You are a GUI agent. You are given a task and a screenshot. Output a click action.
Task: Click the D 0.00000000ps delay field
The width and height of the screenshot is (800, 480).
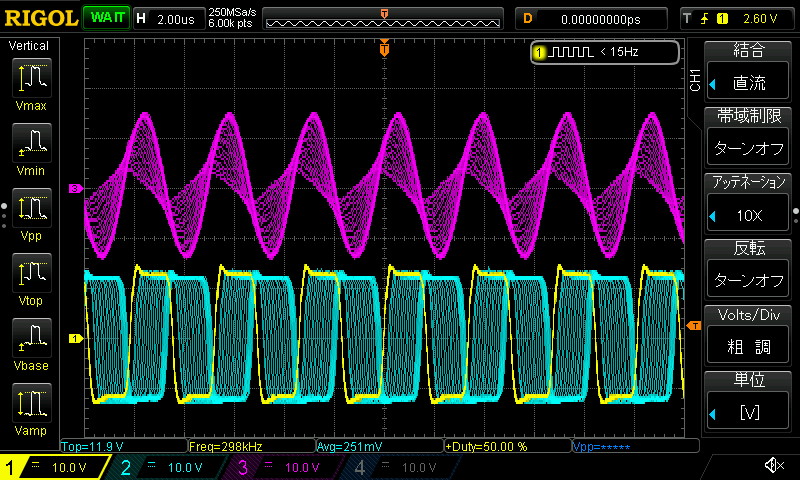point(592,19)
